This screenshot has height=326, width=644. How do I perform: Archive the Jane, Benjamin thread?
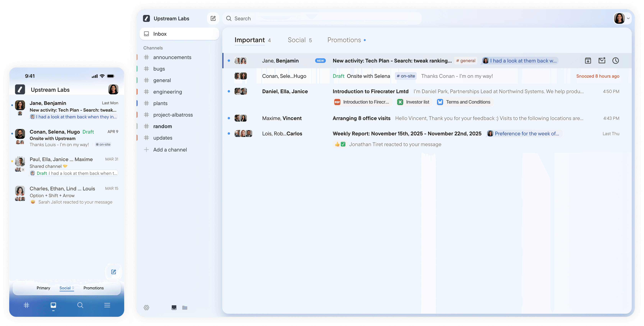click(x=588, y=61)
